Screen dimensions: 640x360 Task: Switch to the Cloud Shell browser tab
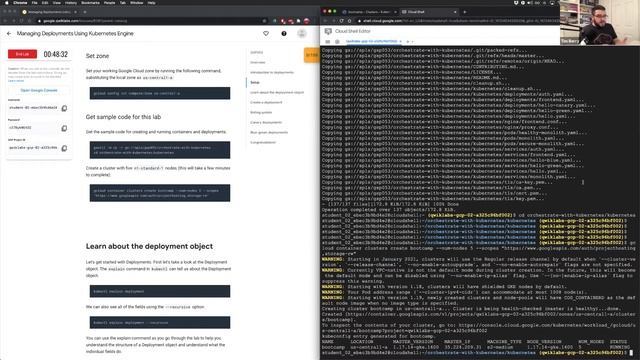coord(429,12)
